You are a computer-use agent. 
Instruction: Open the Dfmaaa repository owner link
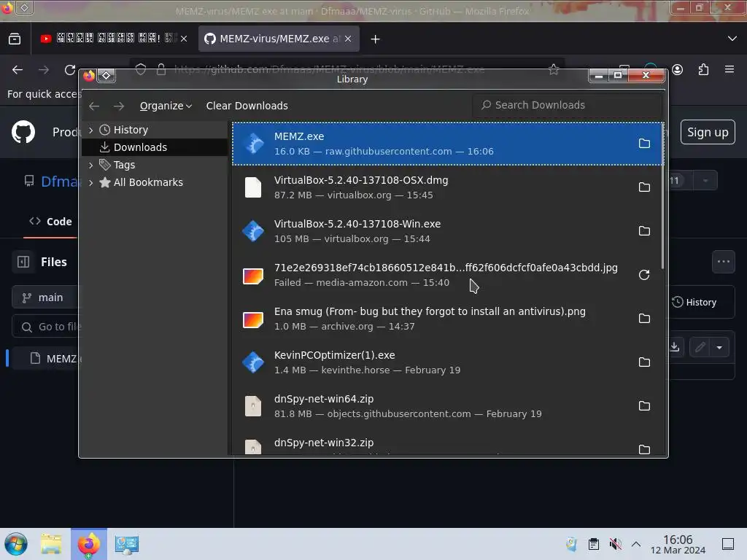(60, 182)
